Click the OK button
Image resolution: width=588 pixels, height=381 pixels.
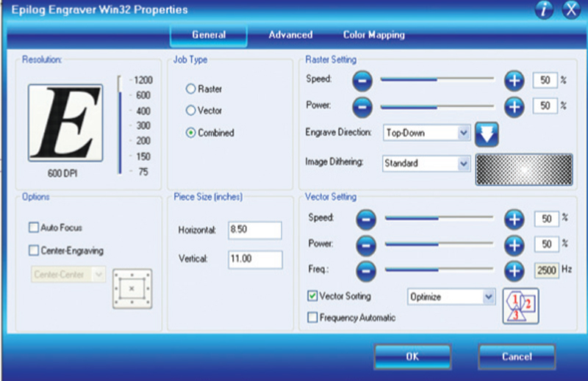tap(412, 357)
